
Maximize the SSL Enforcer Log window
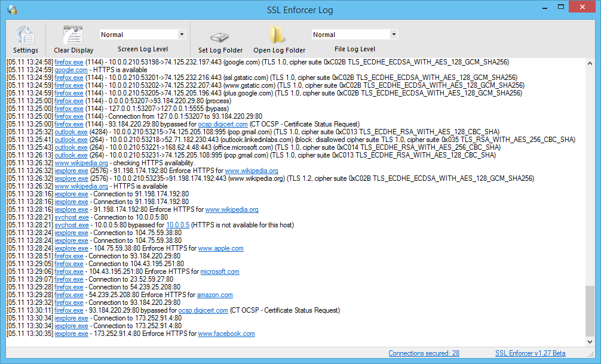point(561,7)
